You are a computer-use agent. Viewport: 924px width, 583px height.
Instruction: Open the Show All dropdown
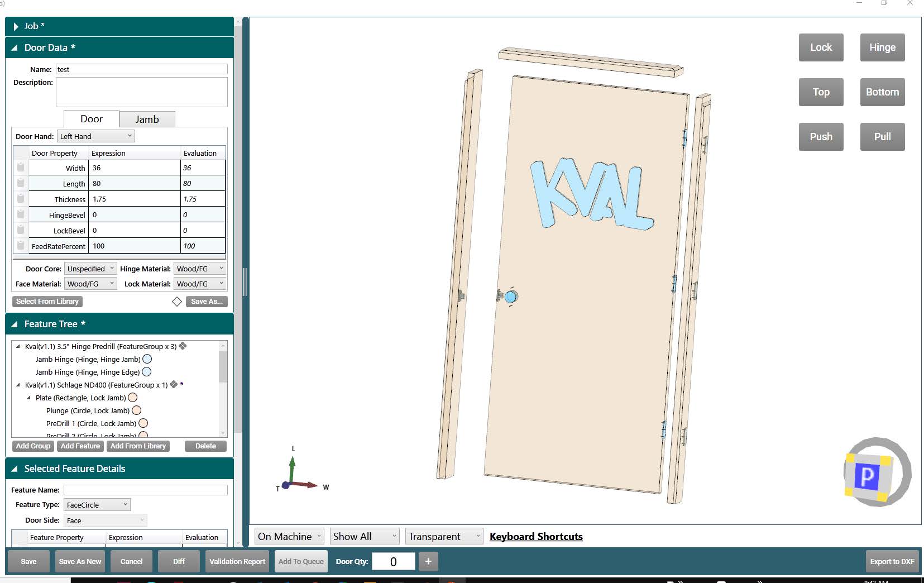click(x=365, y=537)
